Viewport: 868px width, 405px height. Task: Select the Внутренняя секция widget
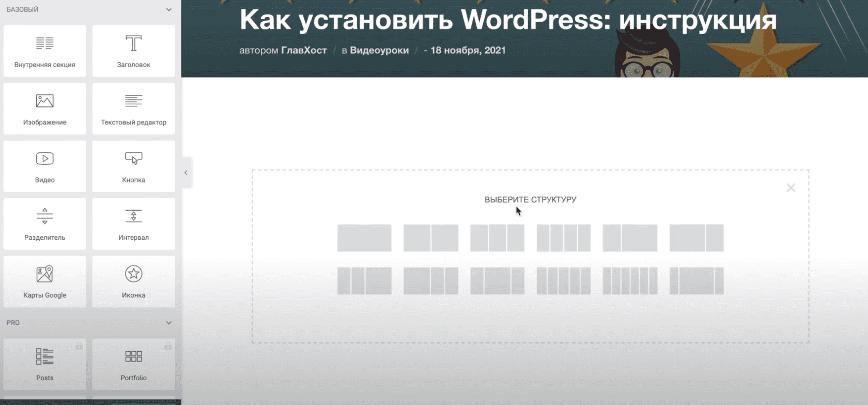pos(45,51)
